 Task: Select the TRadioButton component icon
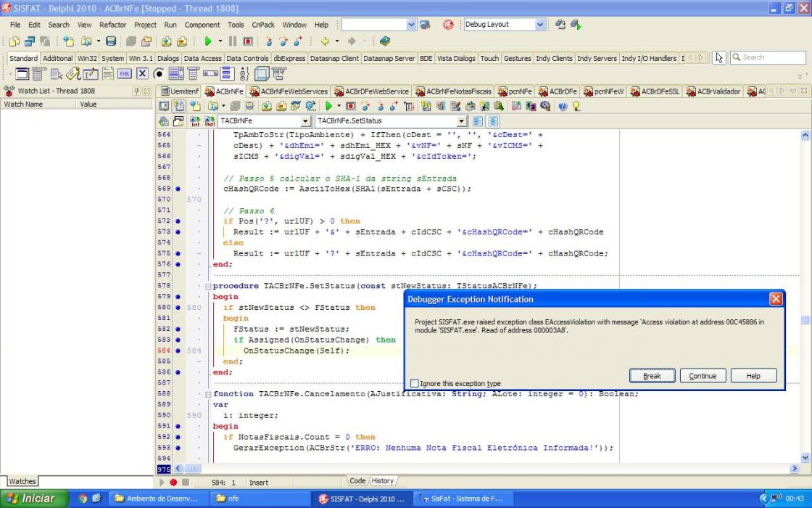(159, 73)
